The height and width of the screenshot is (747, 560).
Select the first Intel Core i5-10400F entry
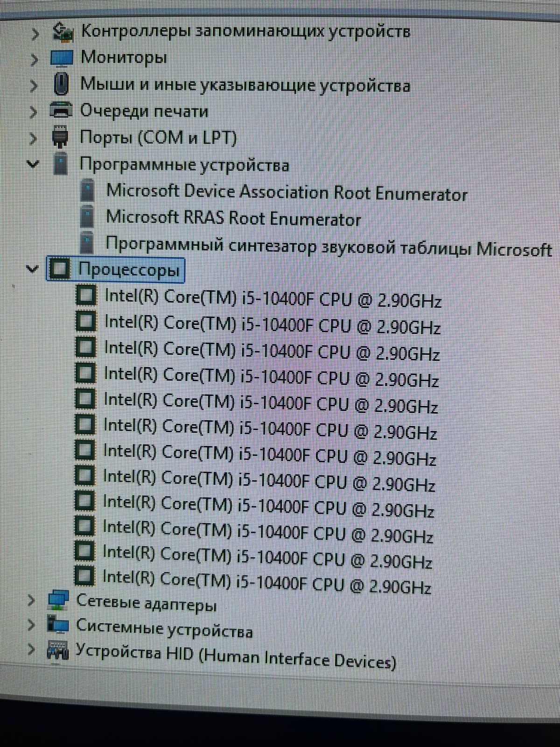click(x=273, y=299)
